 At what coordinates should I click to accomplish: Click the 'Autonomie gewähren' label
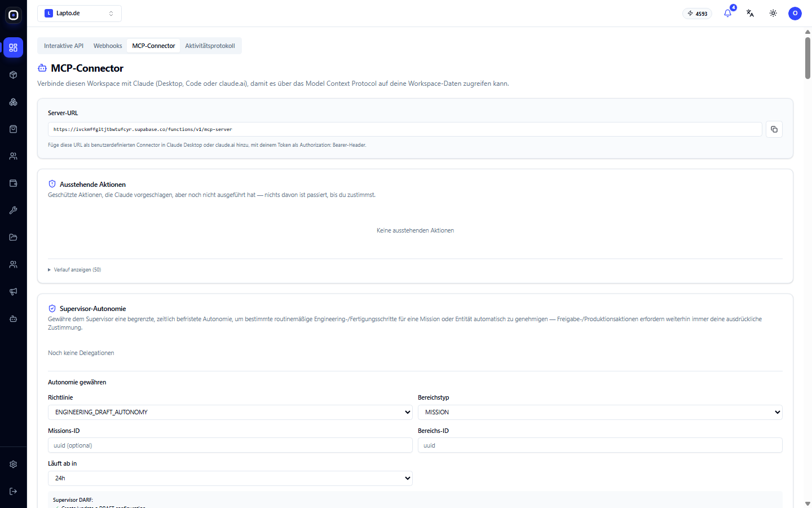tap(77, 382)
